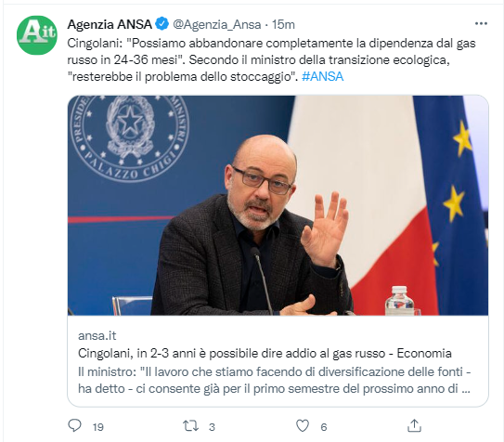Click the Agenzia ANSA display name
Viewport: 504px width, 442px height.
(110, 24)
